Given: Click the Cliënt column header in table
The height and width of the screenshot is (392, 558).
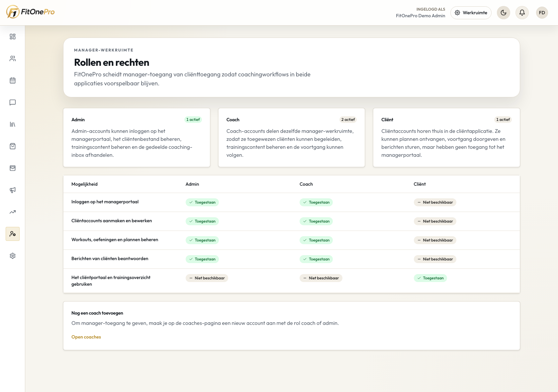Looking at the screenshot, I should tap(420, 184).
